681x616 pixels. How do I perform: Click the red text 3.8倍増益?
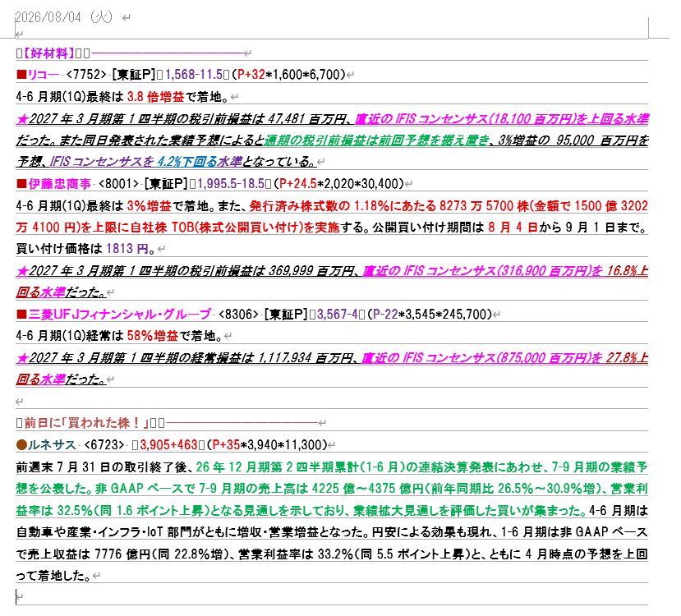tap(155, 97)
